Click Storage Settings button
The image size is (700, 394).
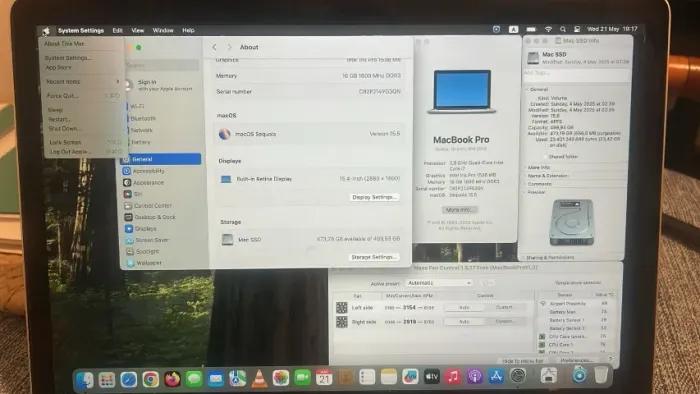[374, 257]
